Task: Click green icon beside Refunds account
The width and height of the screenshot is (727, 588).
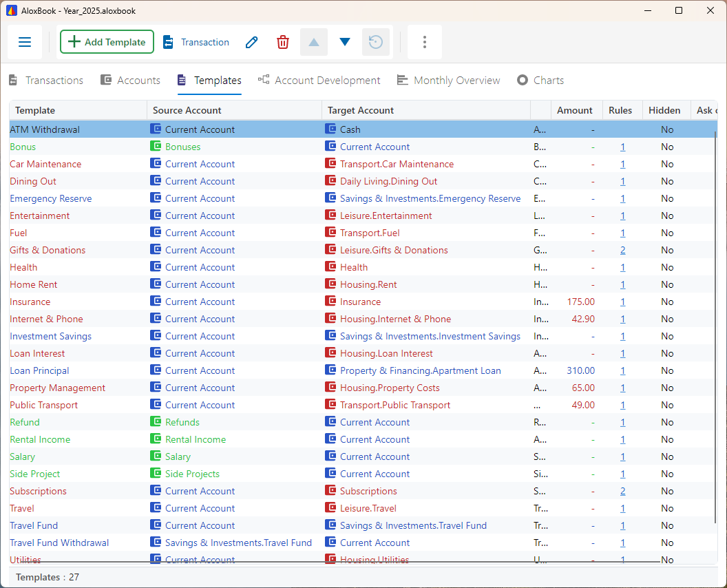Action: pos(156,421)
